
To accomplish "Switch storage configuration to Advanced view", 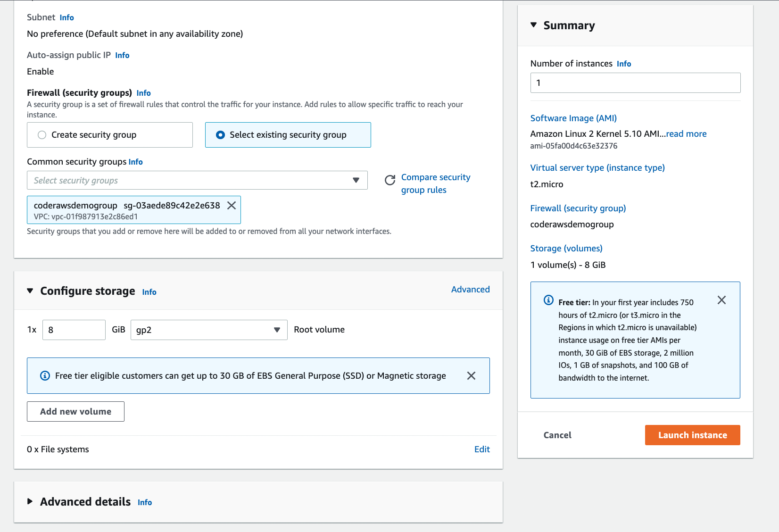I will (470, 290).
